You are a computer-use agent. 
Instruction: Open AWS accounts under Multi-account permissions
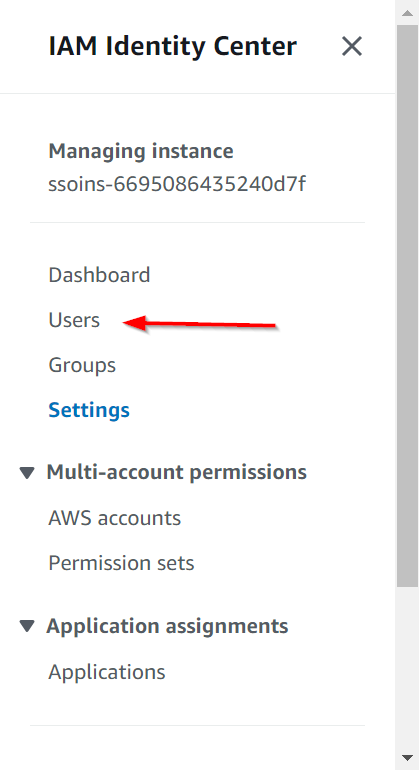pyautogui.click(x=114, y=518)
